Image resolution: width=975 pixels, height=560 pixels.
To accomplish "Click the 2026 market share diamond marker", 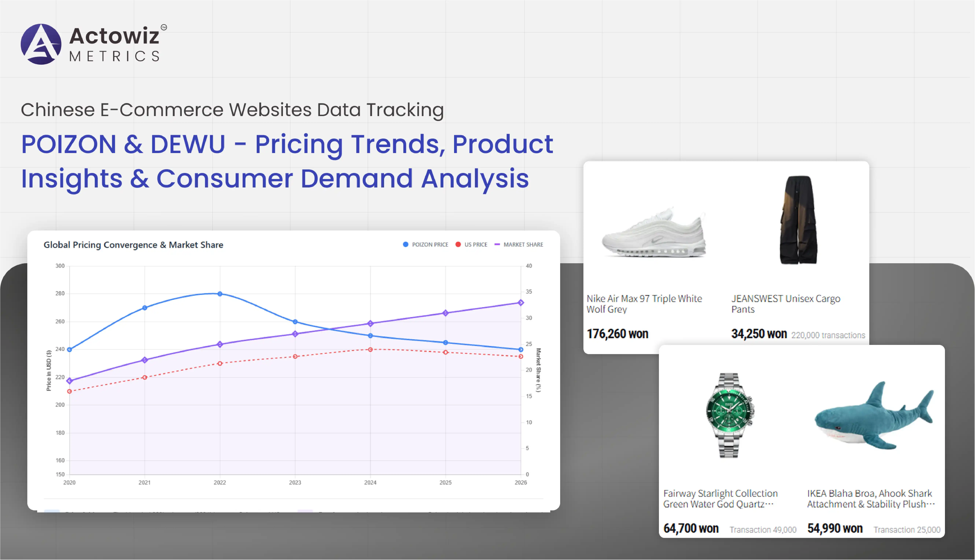I will [521, 303].
